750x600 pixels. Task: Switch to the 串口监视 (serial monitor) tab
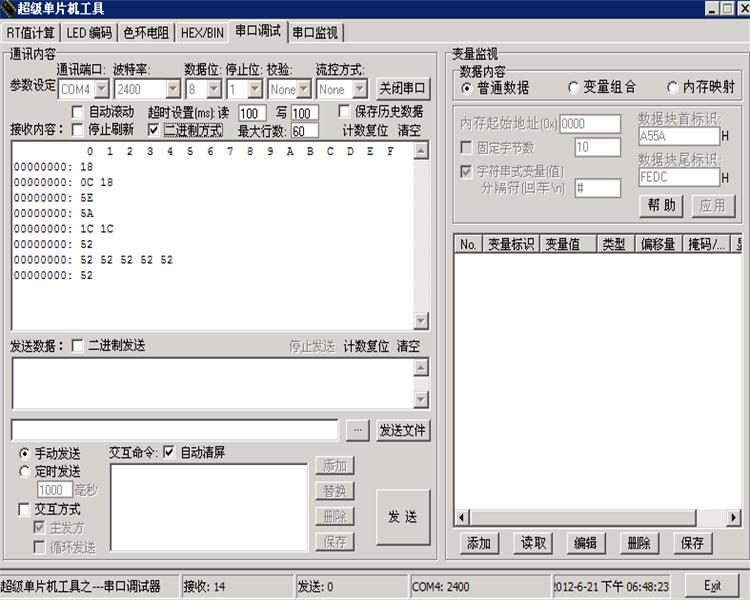pyautogui.click(x=315, y=32)
